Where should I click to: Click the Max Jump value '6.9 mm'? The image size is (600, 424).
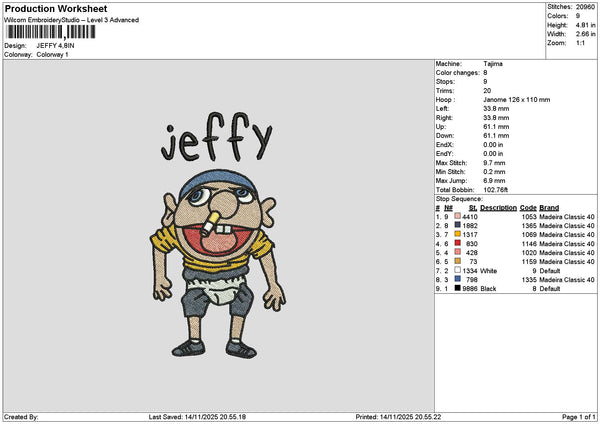pos(494,181)
